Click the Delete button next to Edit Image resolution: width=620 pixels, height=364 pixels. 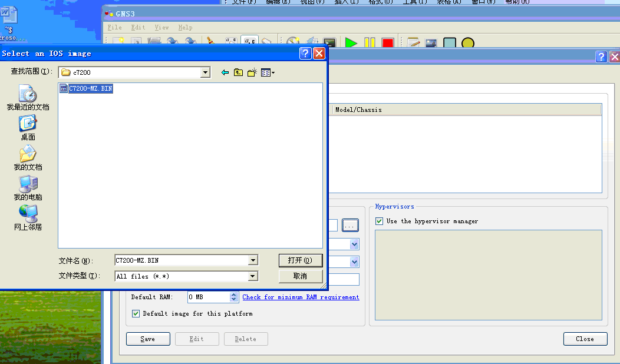(246, 339)
